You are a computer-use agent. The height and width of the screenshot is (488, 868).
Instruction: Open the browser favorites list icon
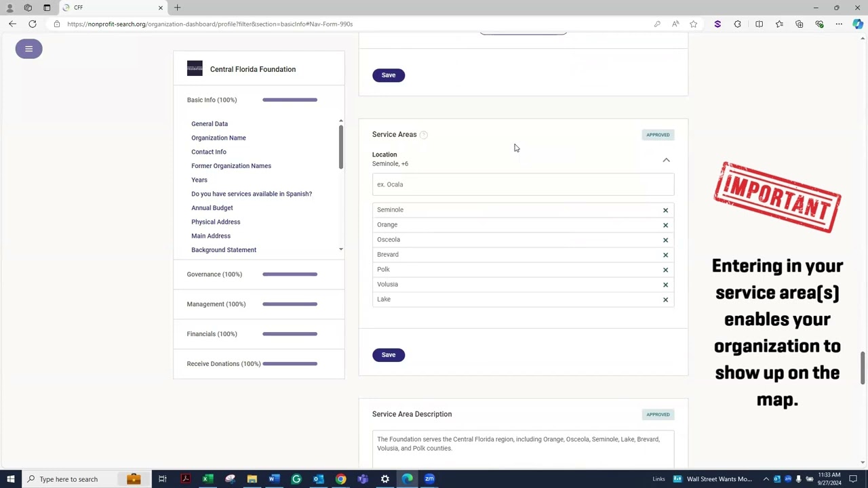(x=779, y=24)
